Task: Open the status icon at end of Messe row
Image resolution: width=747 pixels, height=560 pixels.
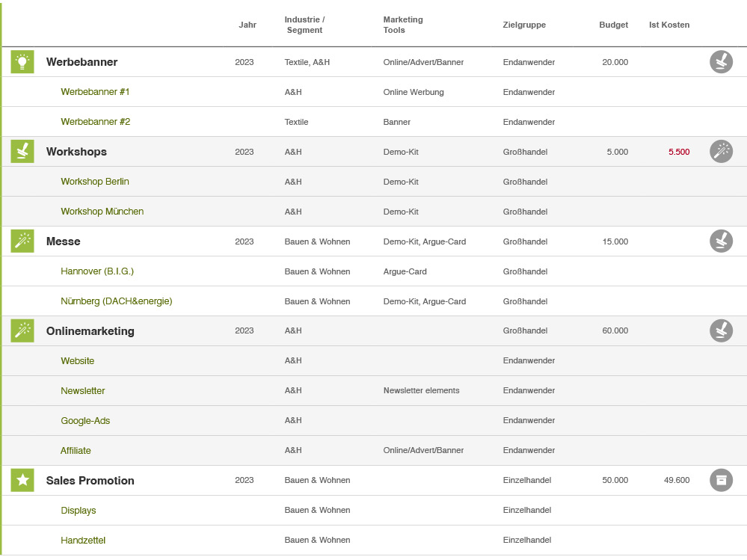Action: pyautogui.click(x=721, y=241)
